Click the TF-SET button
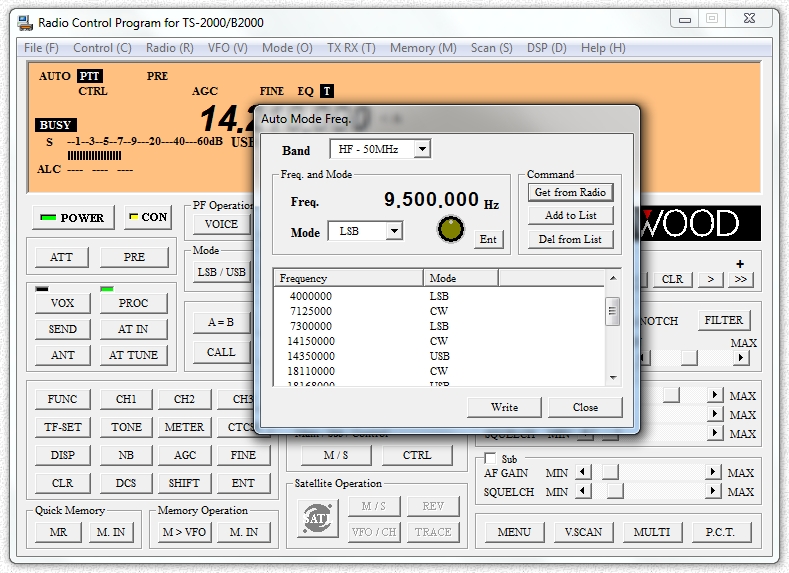 point(62,427)
